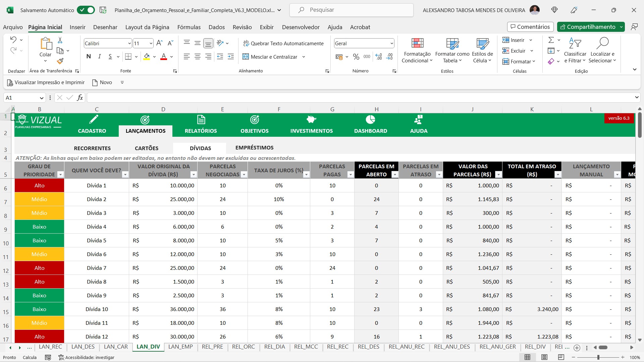This screenshot has width=644, height=362.
Task: Open the DASHBOARD pie chart icon
Action: tap(370, 120)
